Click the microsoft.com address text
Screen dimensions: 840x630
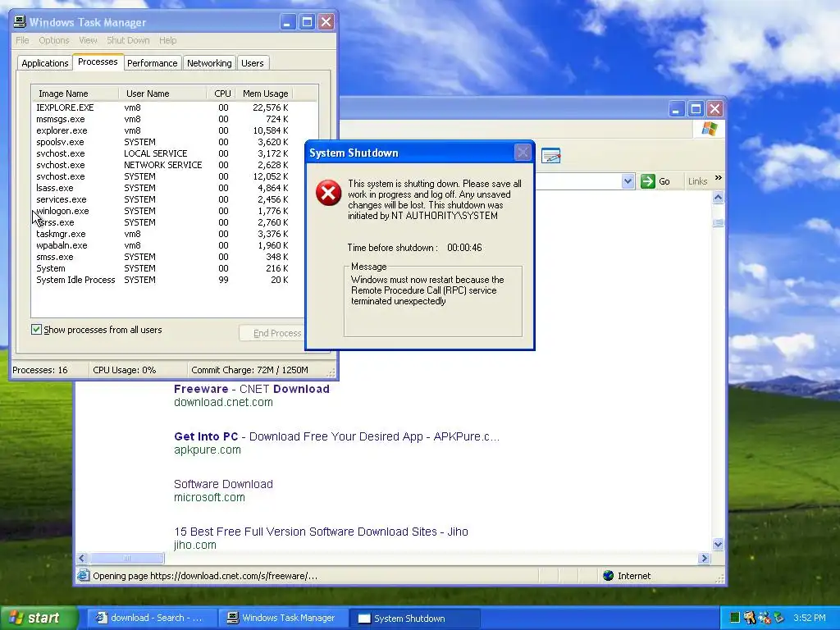pos(209,497)
